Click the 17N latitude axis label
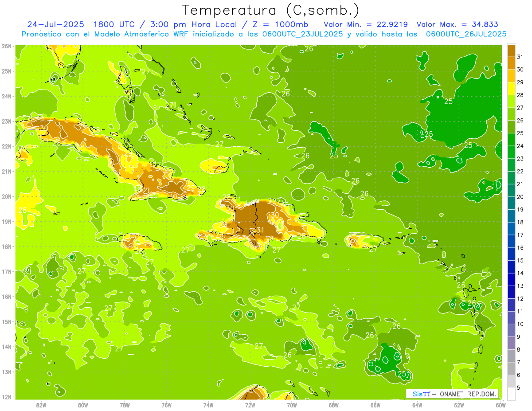 7,272
